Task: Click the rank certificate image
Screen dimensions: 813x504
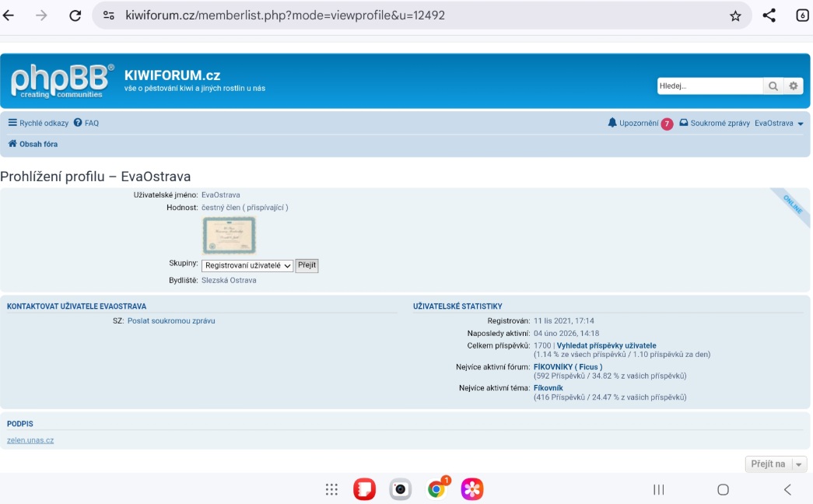Action: (x=229, y=235)
